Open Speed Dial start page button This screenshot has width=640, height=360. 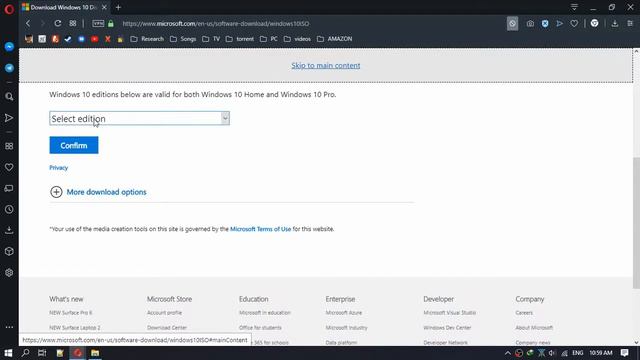[x=73, y=24]
